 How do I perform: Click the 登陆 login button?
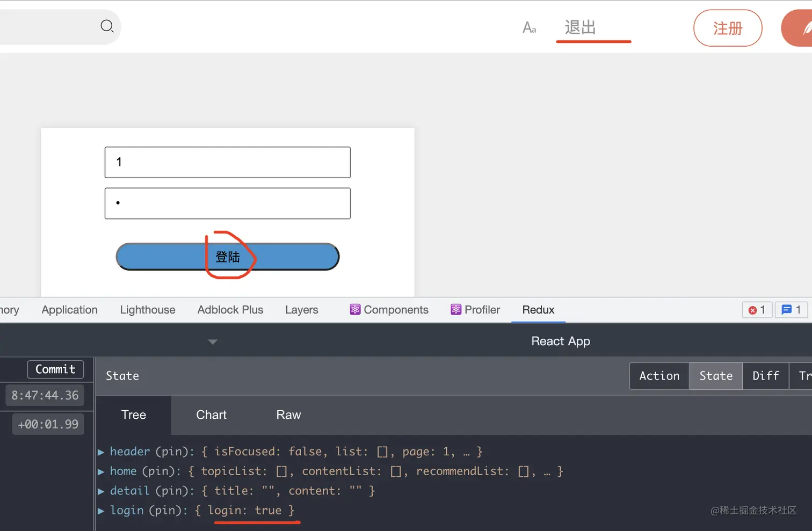coord(228,257)
